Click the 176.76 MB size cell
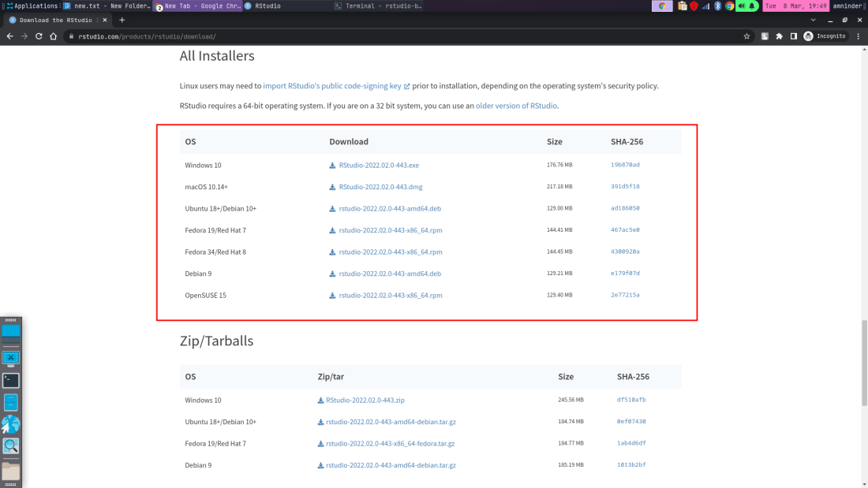Image resolution: width=868 pixels, height=488 pixels. click(x=559, y=165)
